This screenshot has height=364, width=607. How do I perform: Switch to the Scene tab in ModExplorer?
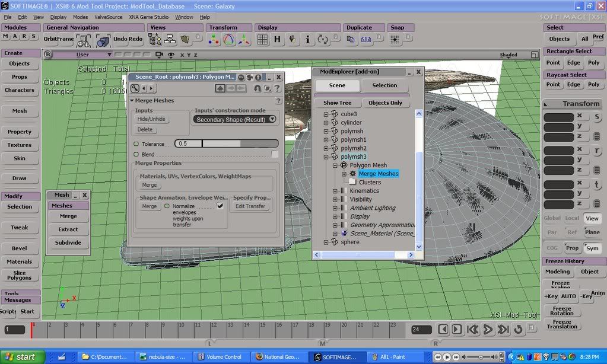337,85
